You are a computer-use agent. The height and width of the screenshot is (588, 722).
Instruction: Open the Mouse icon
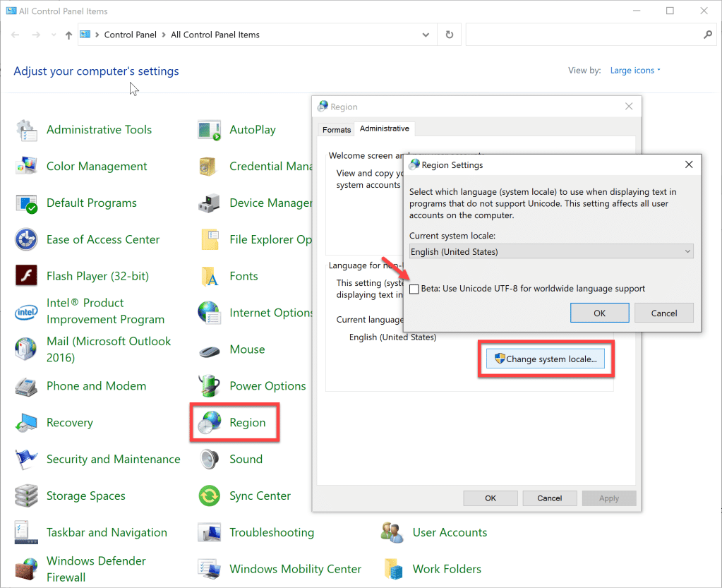[210, 352]
